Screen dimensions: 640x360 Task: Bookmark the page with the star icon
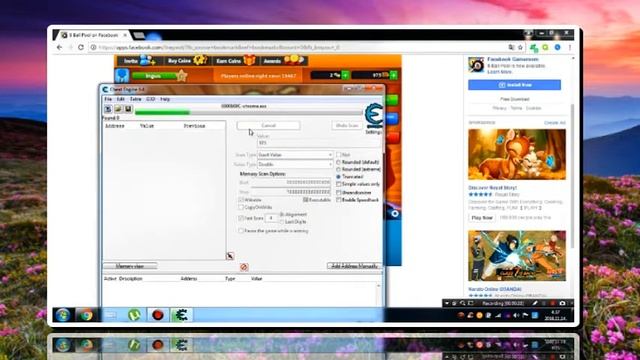click(520, 47)
